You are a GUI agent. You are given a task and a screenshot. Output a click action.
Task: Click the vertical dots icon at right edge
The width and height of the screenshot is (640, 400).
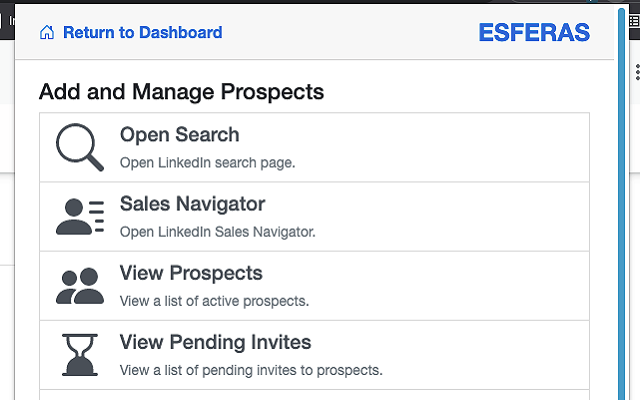(637, 72)
